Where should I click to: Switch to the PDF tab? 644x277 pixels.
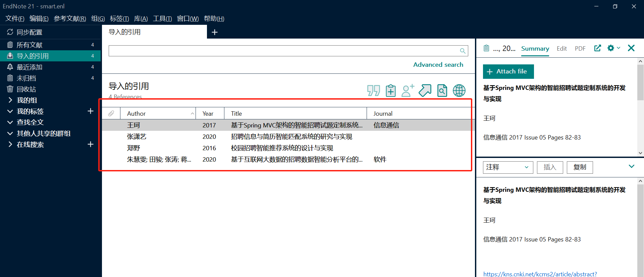(x=580, y=49)
